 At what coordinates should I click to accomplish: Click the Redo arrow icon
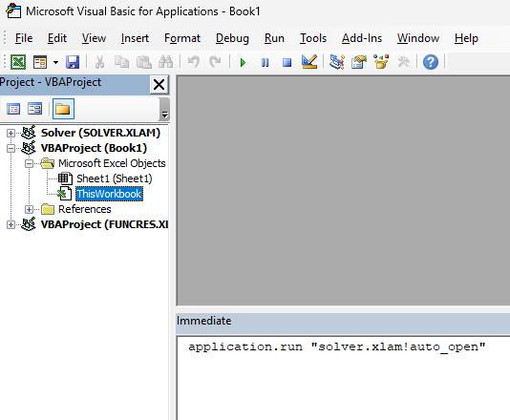pos(215,62)
